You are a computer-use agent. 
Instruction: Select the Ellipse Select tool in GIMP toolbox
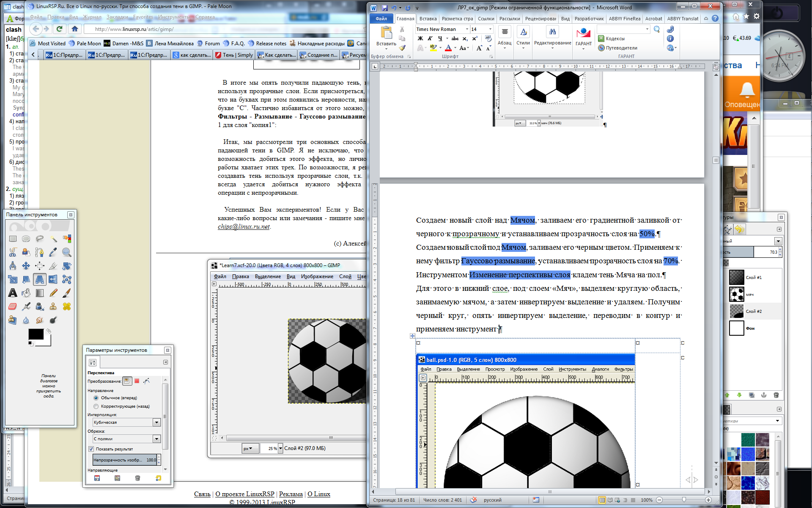(26, 239)
